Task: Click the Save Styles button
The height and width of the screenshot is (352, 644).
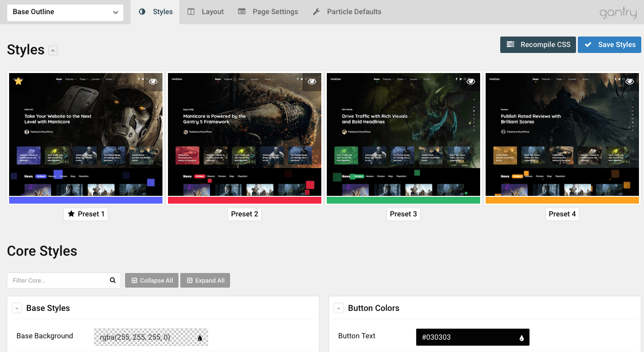Action: pyautogui.click(x=609, y=45)
